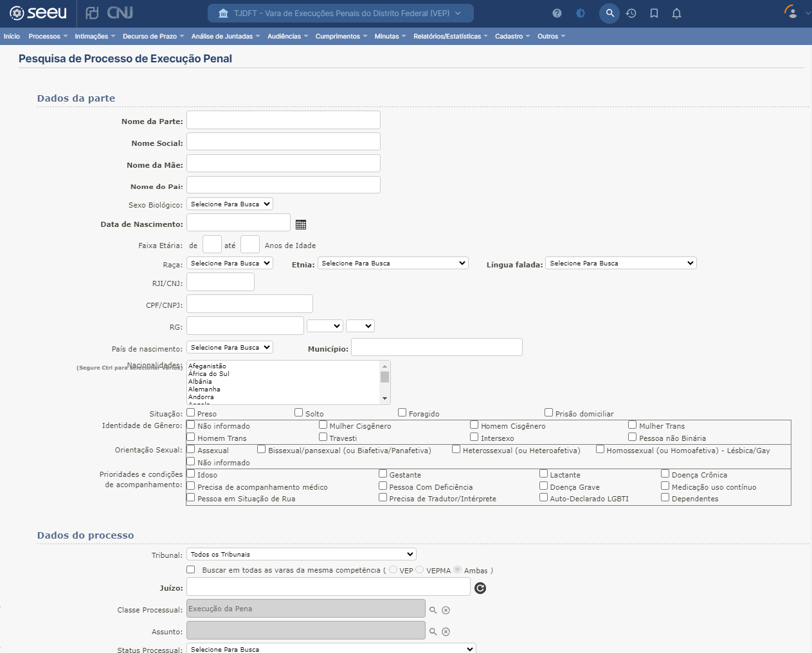Viewport: 812px width, 653px height.
Task: Open the Sexo Biológico dropdown
Action: click(230, 204)
